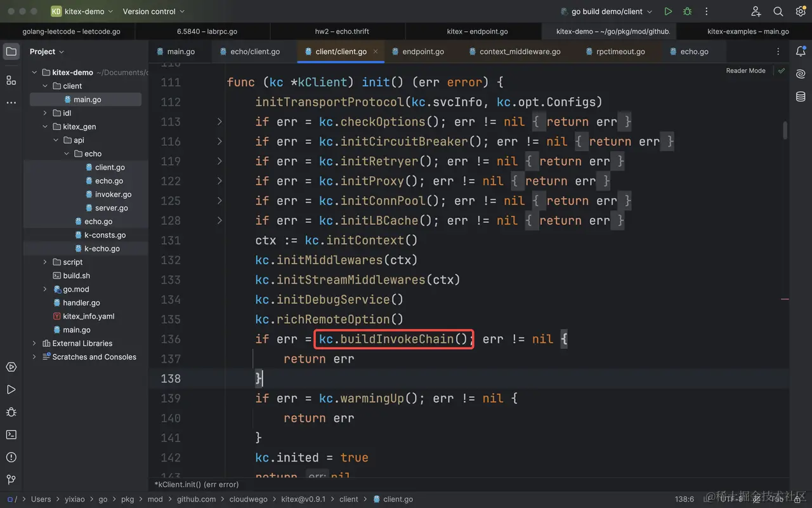Expand folded block at line 128

pos(219,220)
